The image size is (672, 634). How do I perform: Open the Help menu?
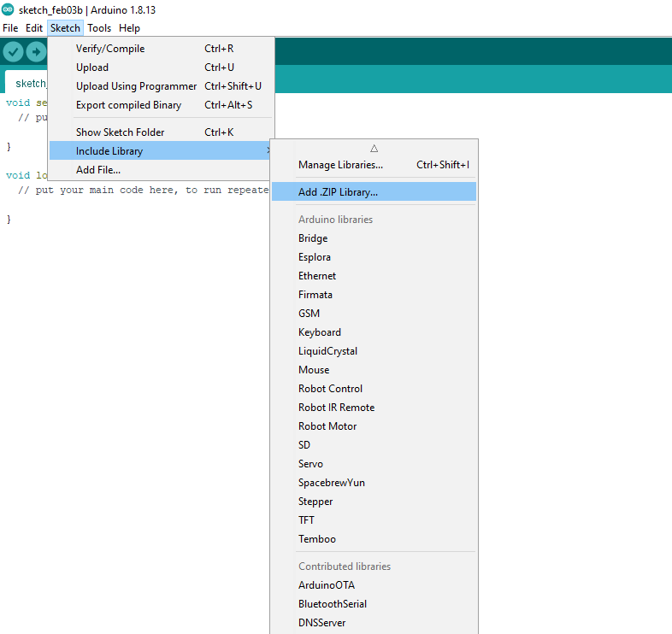pos(129,28)
